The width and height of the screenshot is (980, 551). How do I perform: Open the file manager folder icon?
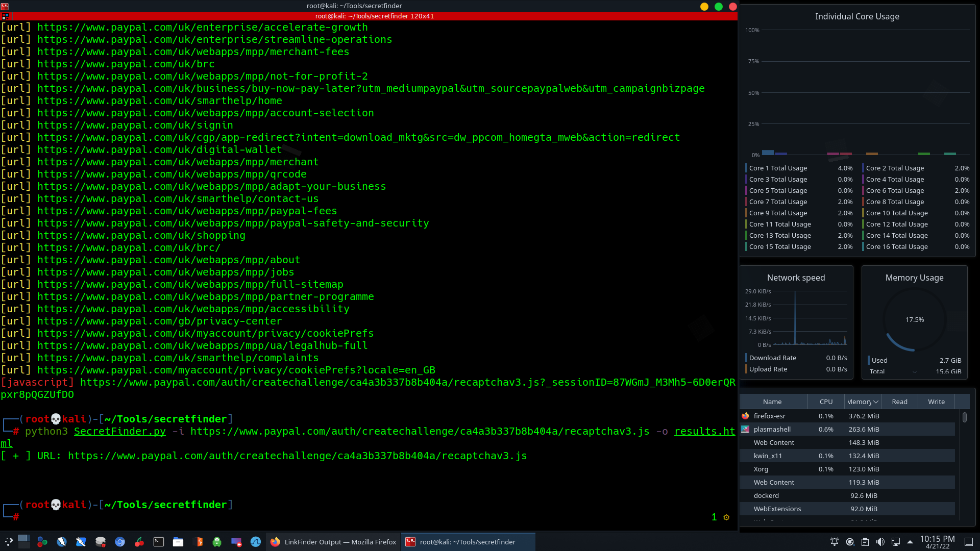178,542
